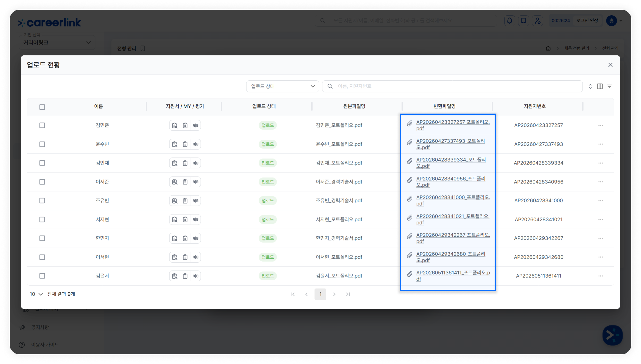Open the application view icon for 윤수빈
641x364 pixels.
click(x=175, y=144)
